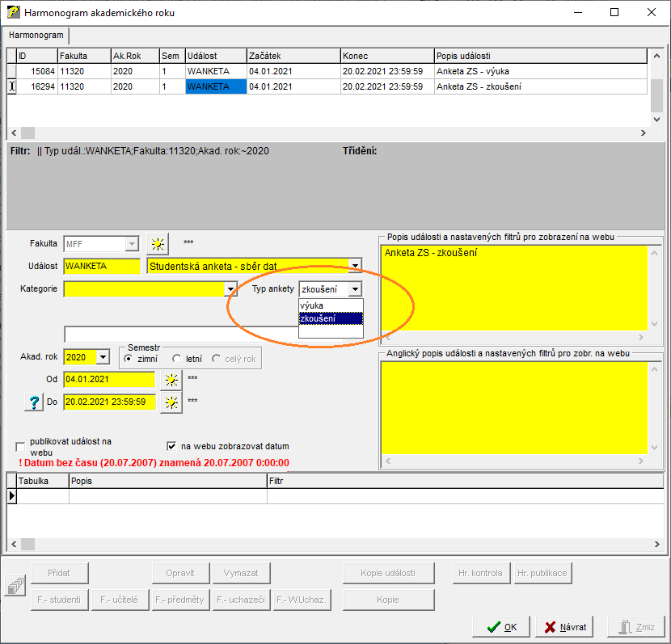Expand the Akad. rok dropdown
Image resolution: width=671 pixels, height=644 pixels.
click(x=103, y=357)
